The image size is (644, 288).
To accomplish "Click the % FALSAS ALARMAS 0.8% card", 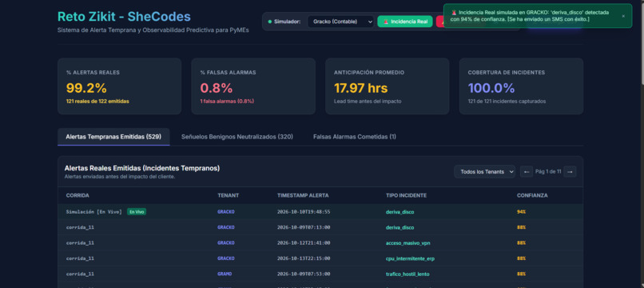I will [x=253, y=86].
